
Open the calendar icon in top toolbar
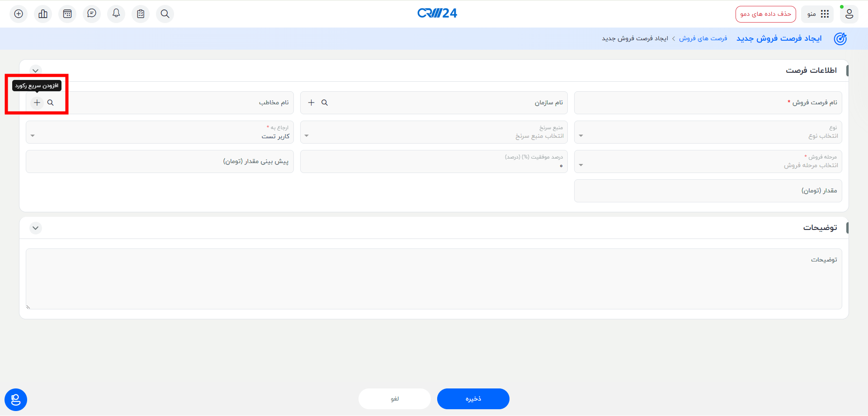67,14
